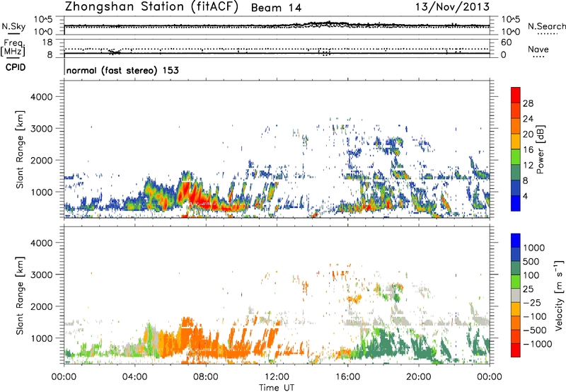The height and width of the screenshot is (392, 566).
Task: Click Slant Range label of power panel
Action: coord(20,149)
